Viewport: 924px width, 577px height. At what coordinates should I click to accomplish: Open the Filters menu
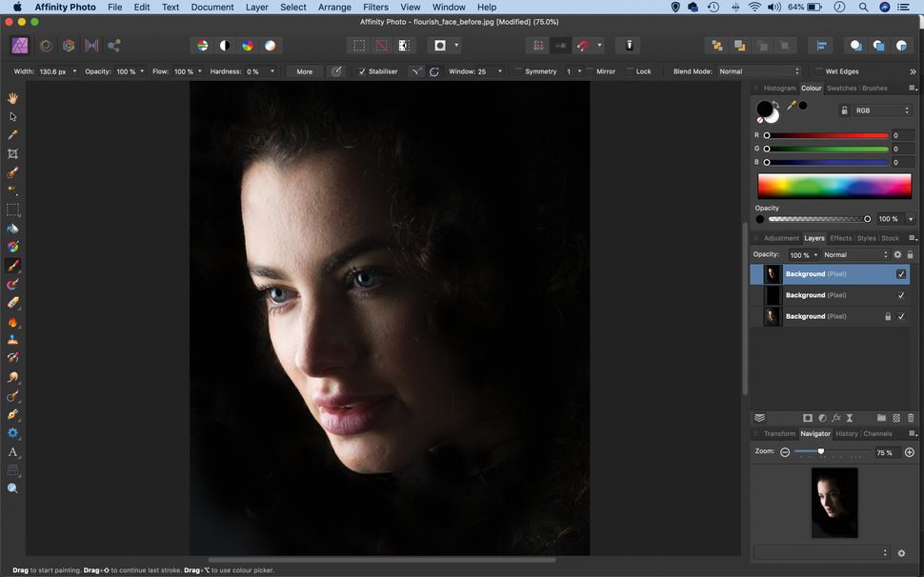pos(375,7)
